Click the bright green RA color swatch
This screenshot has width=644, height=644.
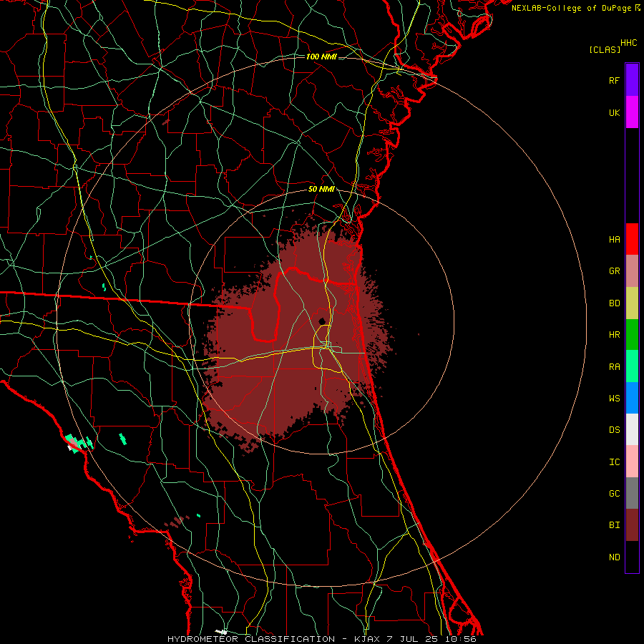[632, 366]
